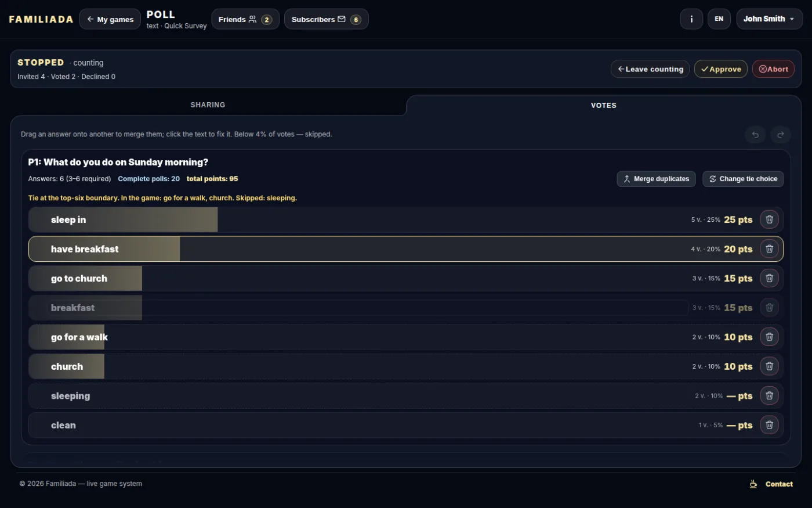Click the coffee cup icon in footer
Image resolution: width=812 pixels, height=508 pixels.
(x=753, y=484)
